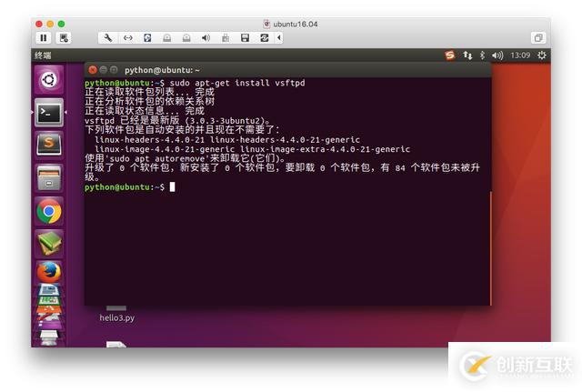Click the 终端 menu in top panel
Screen dimensions: 582x392
click(x=43, y=55)
